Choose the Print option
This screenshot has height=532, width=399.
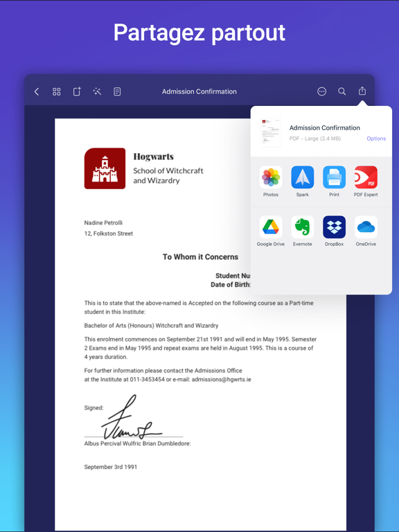[x=334, y=181]
